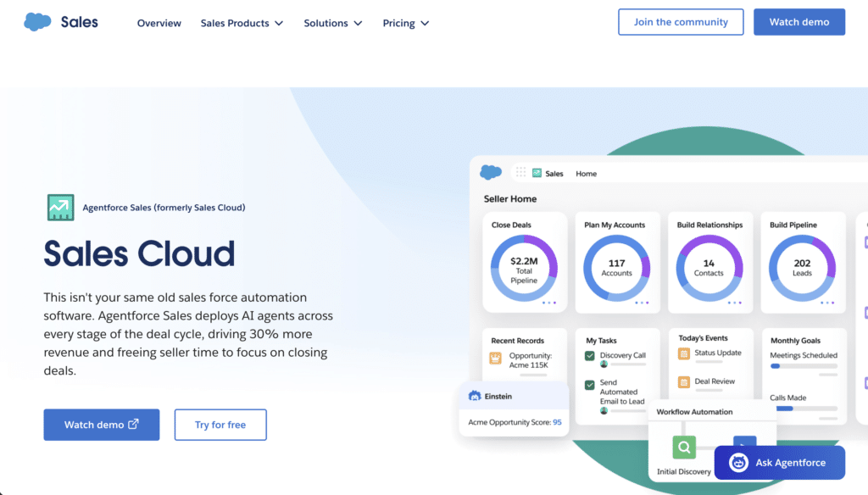
Task: Open Build Pipeline card three-dot menu
Action: click(x=827, y=303)
